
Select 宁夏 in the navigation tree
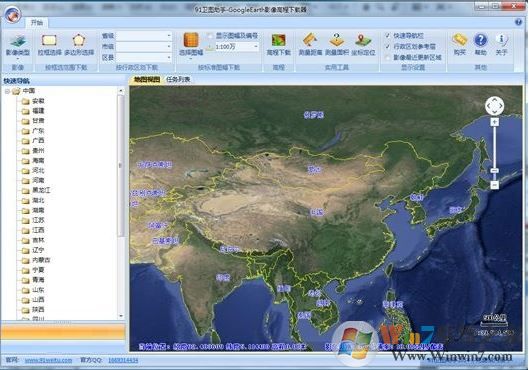(x=38, y=270)
